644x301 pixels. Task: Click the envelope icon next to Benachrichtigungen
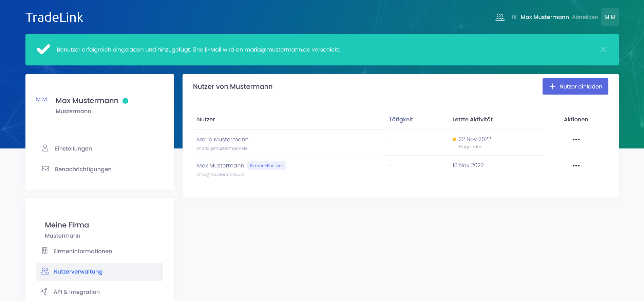(45, 169)
